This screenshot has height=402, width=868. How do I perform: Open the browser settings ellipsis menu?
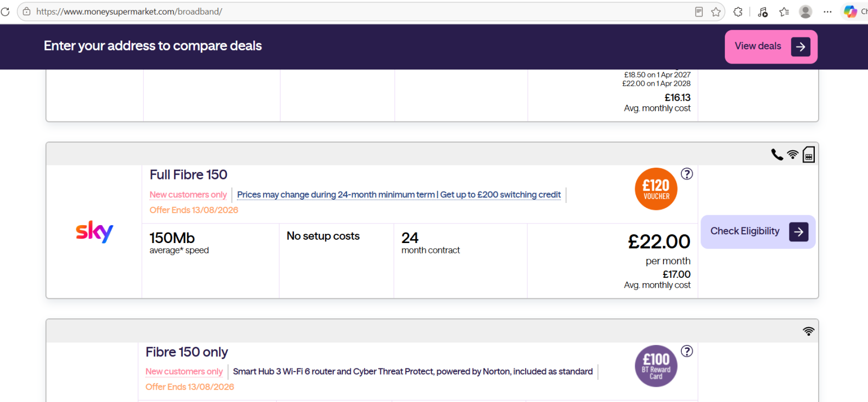(x=827, y=11)
